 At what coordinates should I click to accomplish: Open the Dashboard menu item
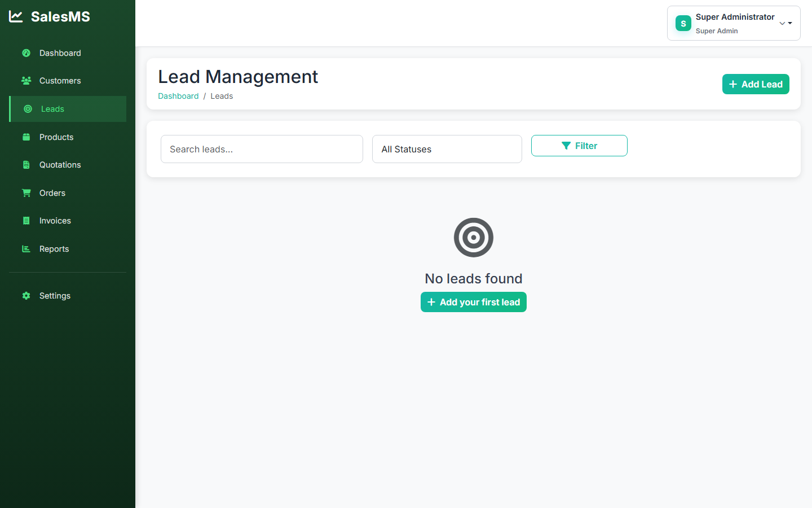point(68,53)
